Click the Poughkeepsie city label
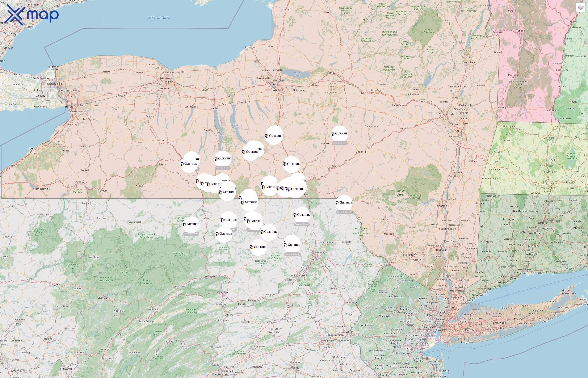 (447, 229)
